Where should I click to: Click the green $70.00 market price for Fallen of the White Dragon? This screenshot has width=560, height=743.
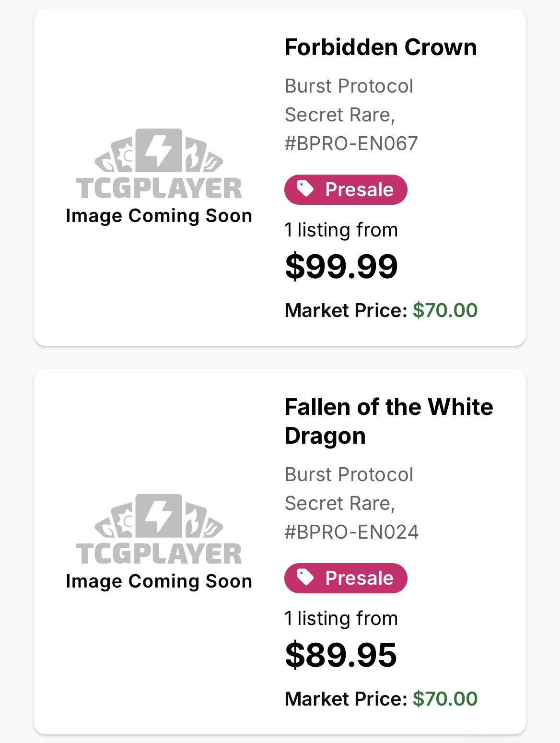pos(445,699)
